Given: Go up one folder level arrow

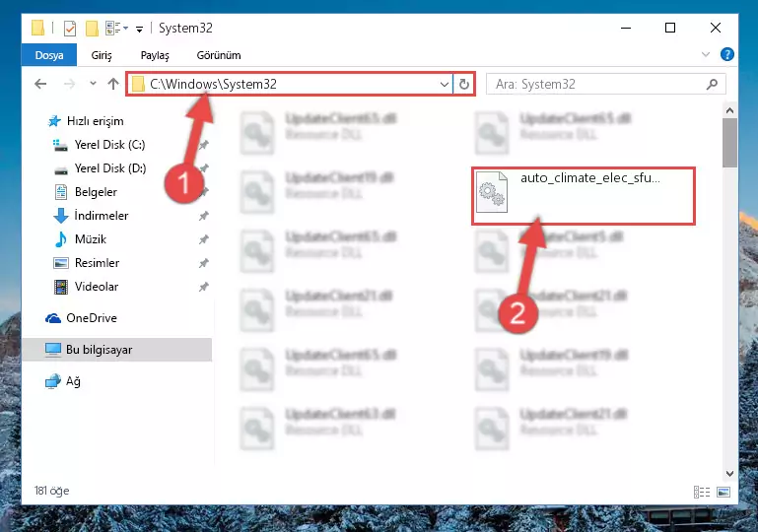Looking at the screenshot, I should [x=113, y=84].
